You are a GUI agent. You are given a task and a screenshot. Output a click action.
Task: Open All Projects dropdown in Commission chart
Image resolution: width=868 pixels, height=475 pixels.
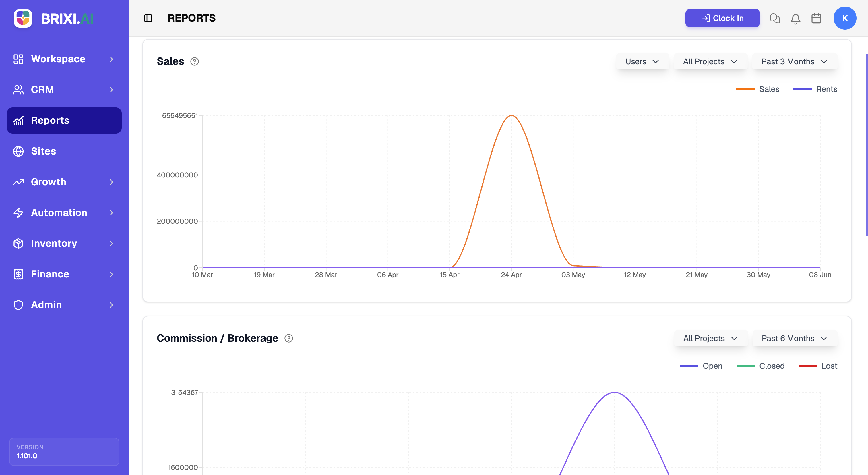click(711, 338)
